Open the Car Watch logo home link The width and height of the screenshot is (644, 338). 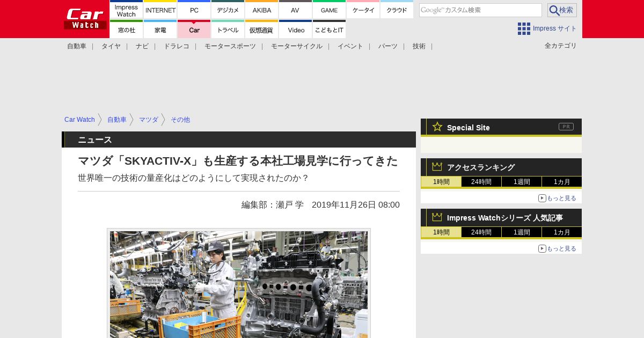[x=85, y=19]
